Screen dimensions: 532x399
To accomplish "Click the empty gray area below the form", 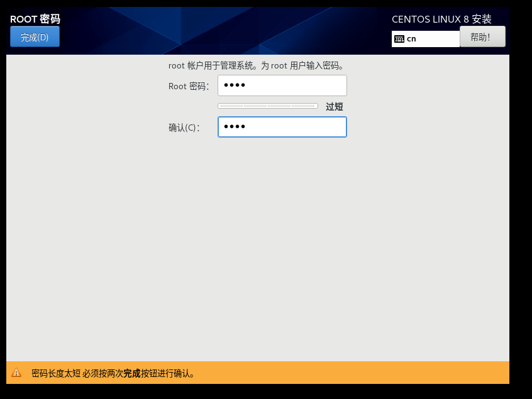I will [258, 251].
